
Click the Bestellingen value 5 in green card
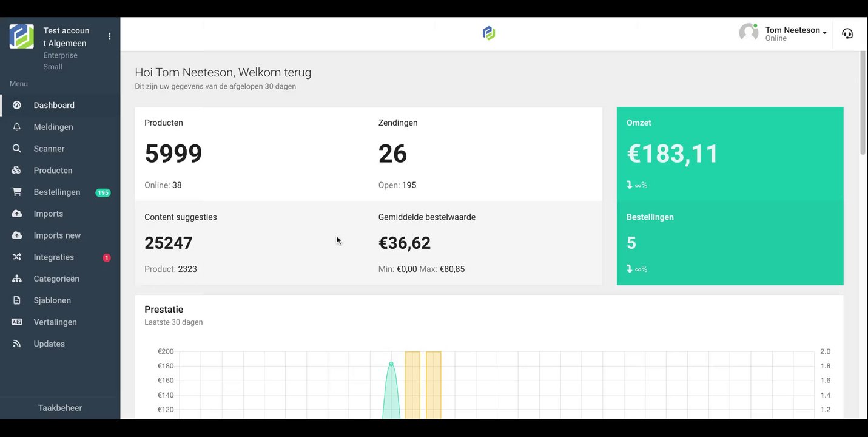click(x=631, y=243)
